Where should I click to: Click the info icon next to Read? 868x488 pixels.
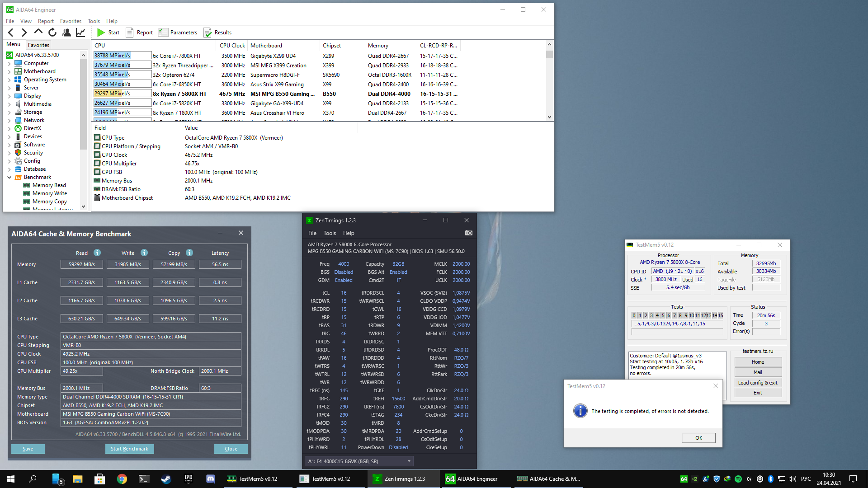click(97, 253)
